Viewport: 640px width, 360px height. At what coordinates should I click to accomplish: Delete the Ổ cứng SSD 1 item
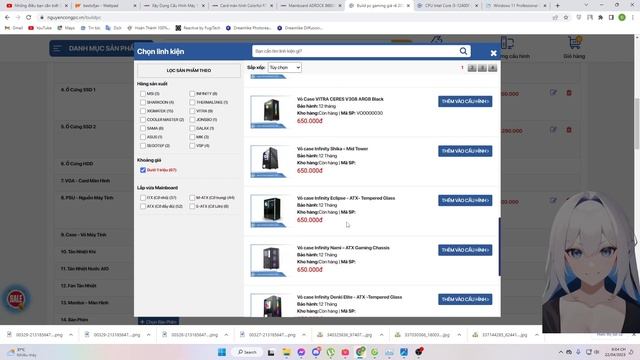(569, 93)
